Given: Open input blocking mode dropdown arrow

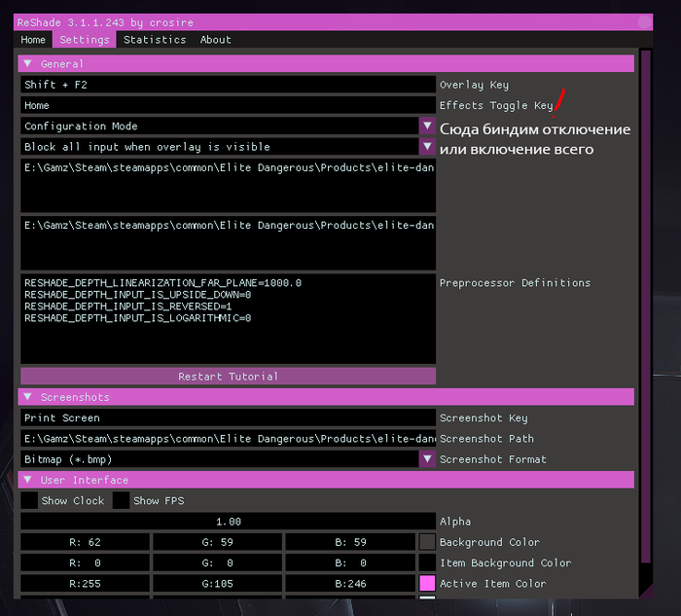Looking at the screenshot, I should [x=427, y=147].
